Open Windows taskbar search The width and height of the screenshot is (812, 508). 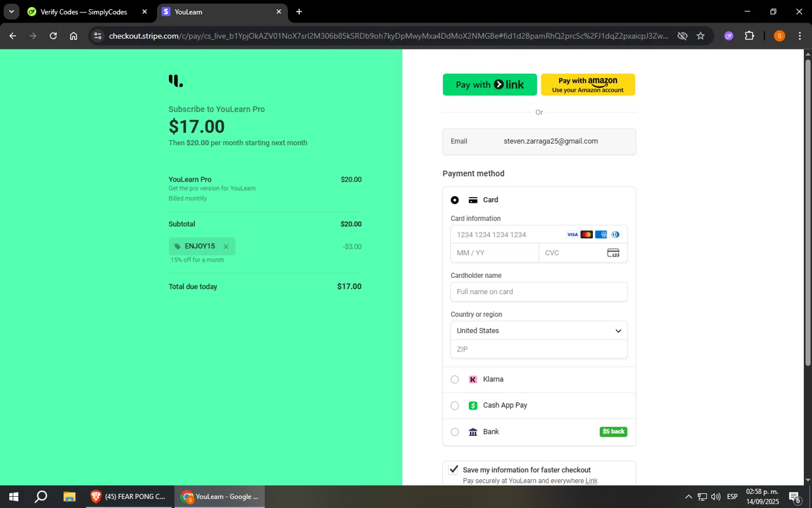coord(41,497)
